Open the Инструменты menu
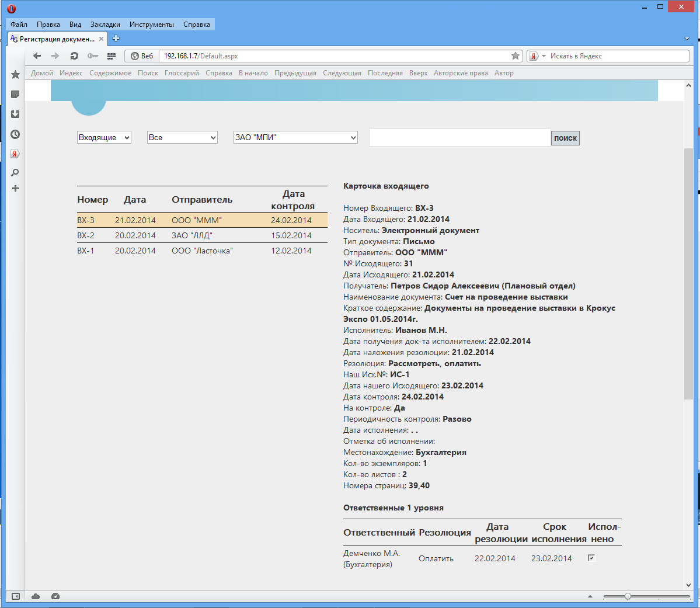The height and width of the screenshot is (608, 700). pos(152,24)
